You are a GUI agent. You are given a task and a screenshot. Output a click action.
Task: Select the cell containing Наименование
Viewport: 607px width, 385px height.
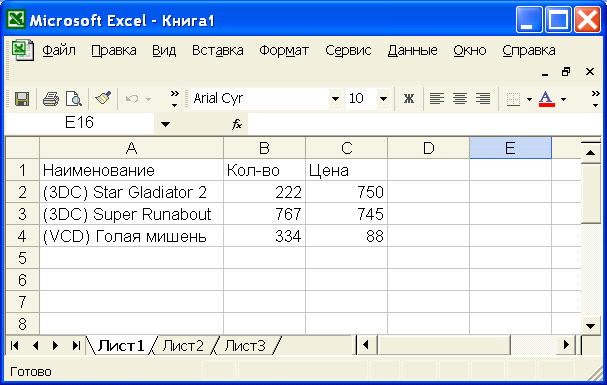pos(132,170)
